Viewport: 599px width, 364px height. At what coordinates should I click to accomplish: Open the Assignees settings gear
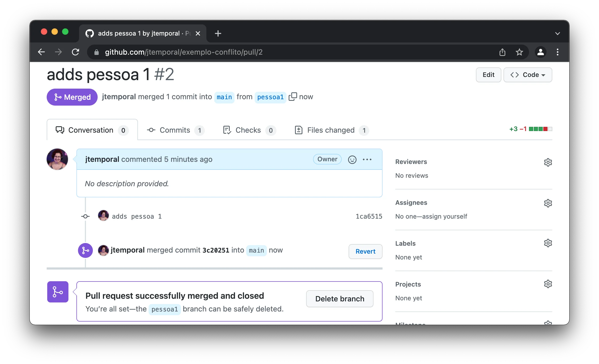point(548,203)
